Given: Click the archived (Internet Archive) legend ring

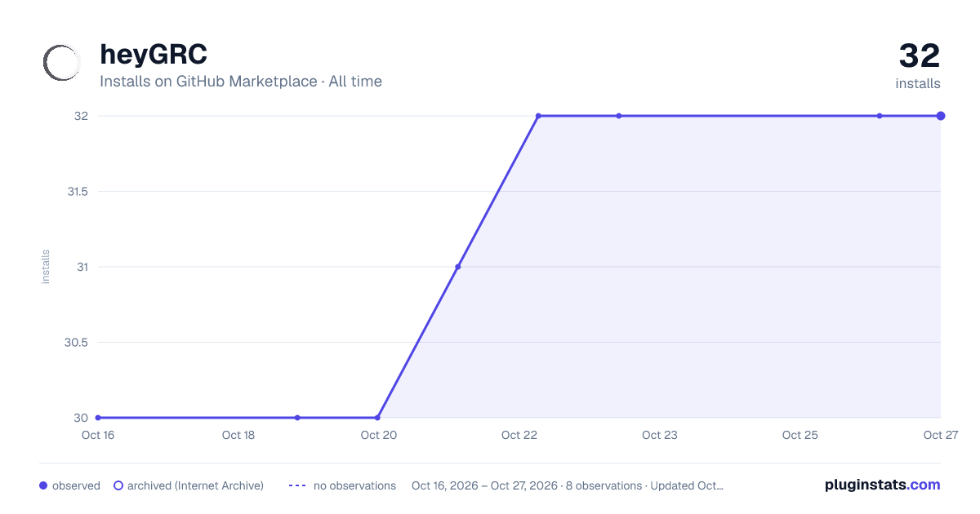Looking at the screenshot, I should tap(118, 485).
